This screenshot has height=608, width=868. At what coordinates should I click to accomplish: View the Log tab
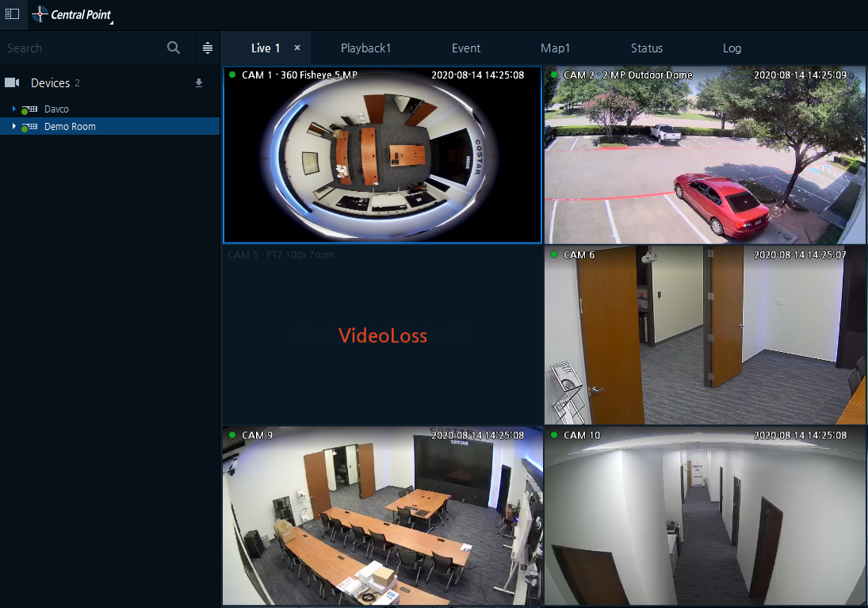[x=732, y=48]
